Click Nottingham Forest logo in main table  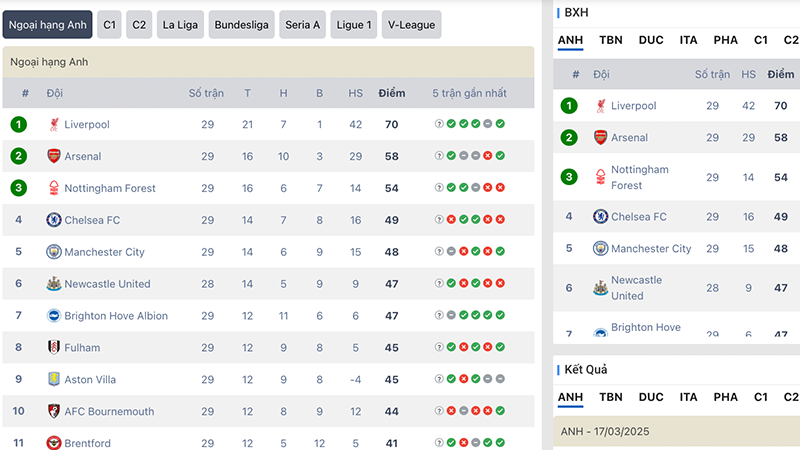[x=54, y=188]
